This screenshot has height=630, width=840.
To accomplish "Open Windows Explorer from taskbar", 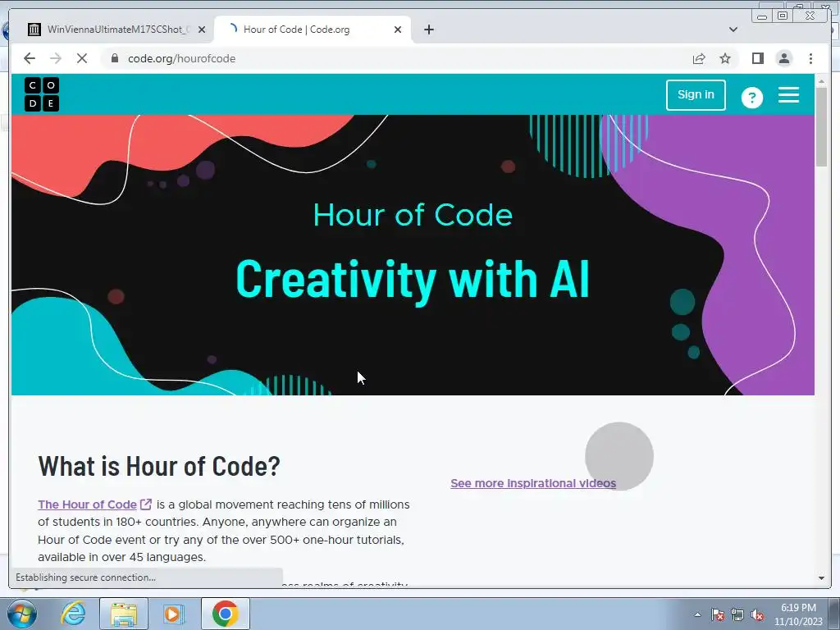I will pyautogui.click(x=124, y=614).
